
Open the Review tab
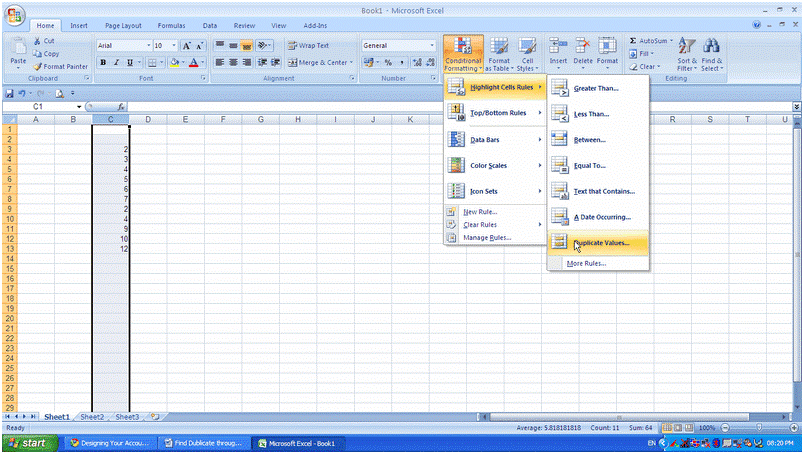coord(244,26)
